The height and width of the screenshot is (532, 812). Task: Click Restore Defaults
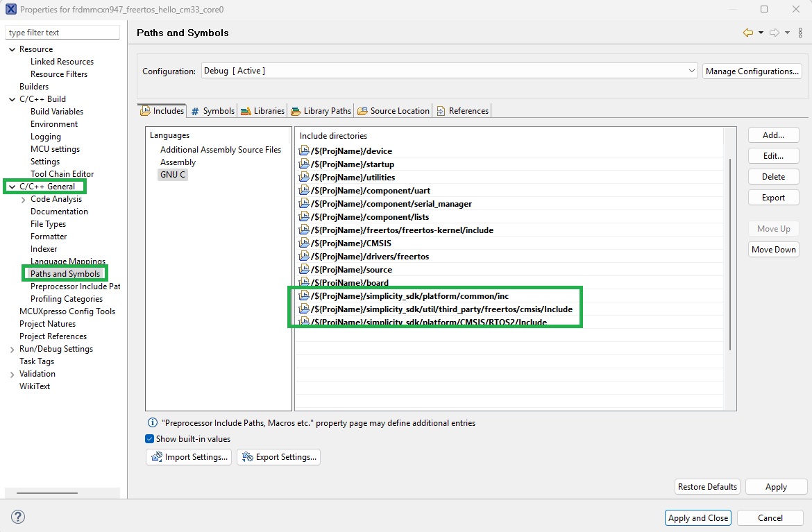(x=707, y=486)
